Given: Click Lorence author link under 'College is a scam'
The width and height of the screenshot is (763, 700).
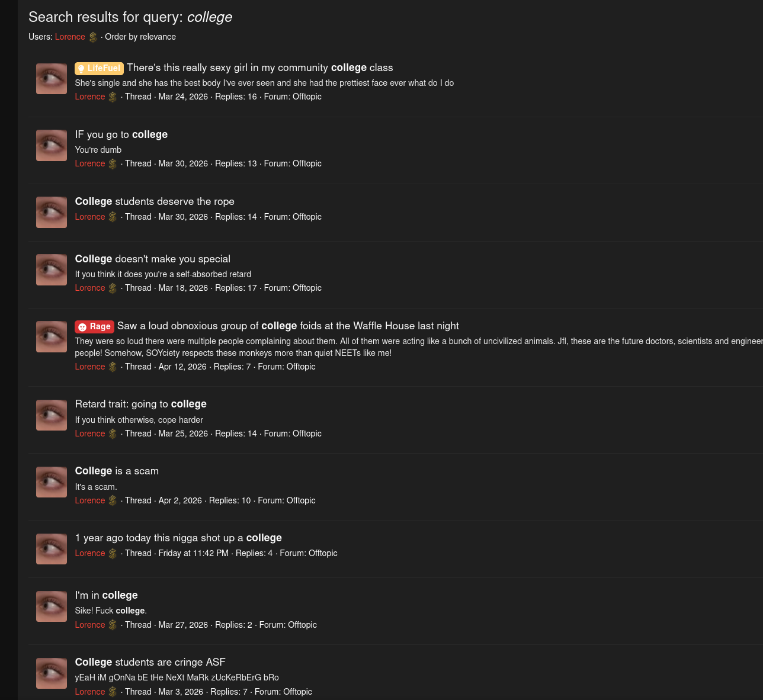Looking at the screenshot, I should (90, 500).
